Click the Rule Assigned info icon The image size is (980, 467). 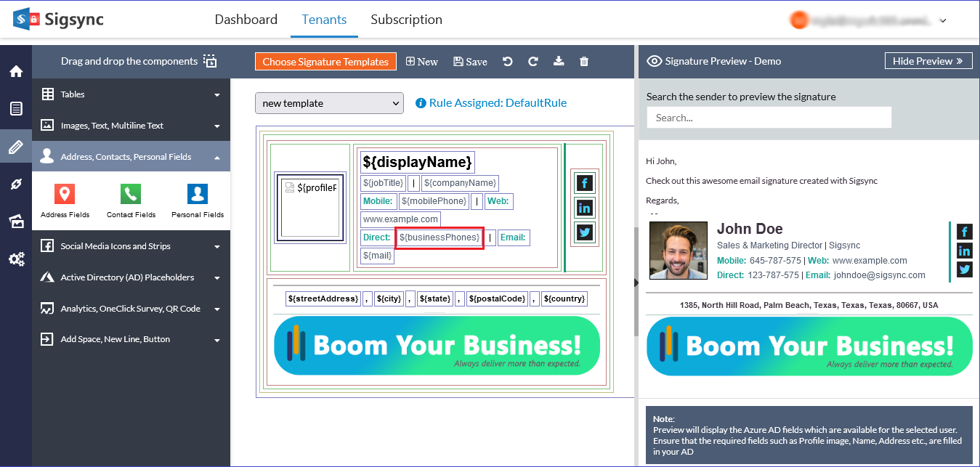pos(420,104)
